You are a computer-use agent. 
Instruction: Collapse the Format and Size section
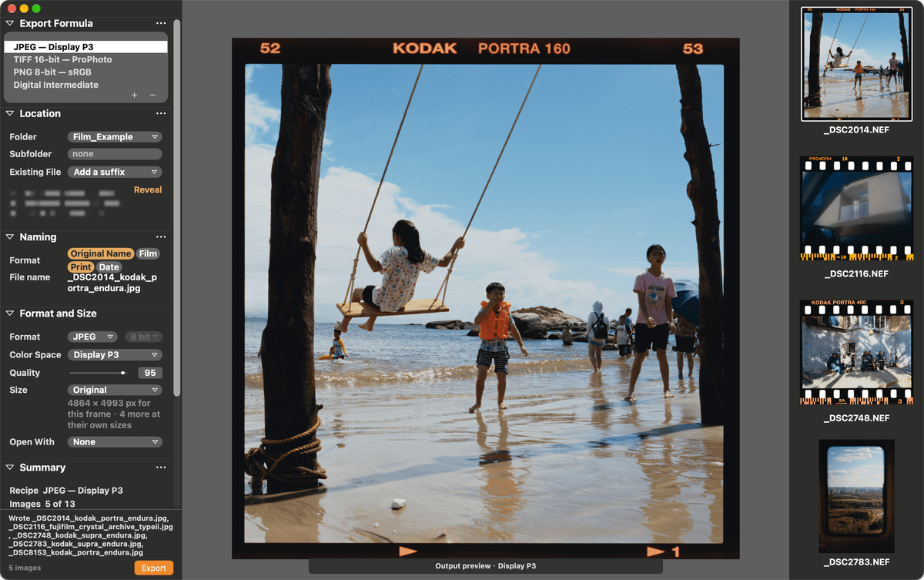[x=10, y=313]
